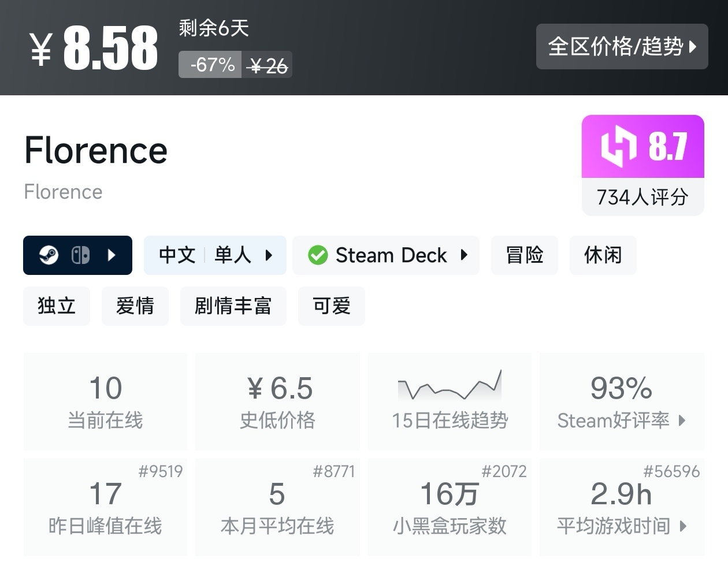
Task: Click the 史低价格 ¥6.5 stat card
Action: 277,401
